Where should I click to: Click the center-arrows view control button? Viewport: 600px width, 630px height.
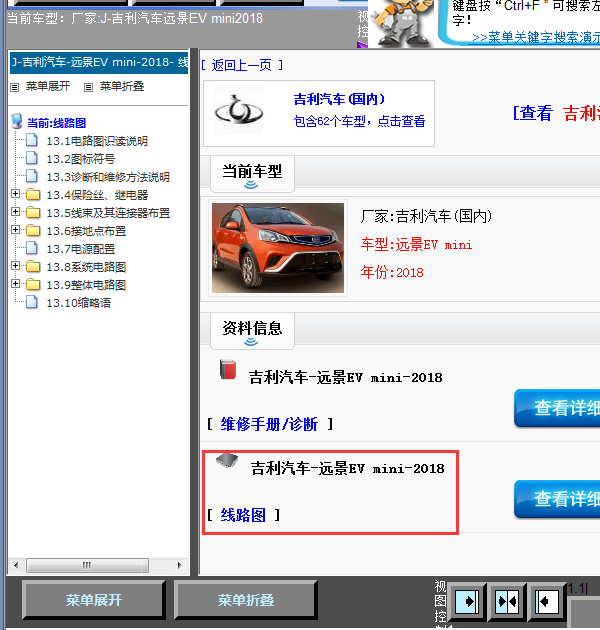click(x=507, y=601)
